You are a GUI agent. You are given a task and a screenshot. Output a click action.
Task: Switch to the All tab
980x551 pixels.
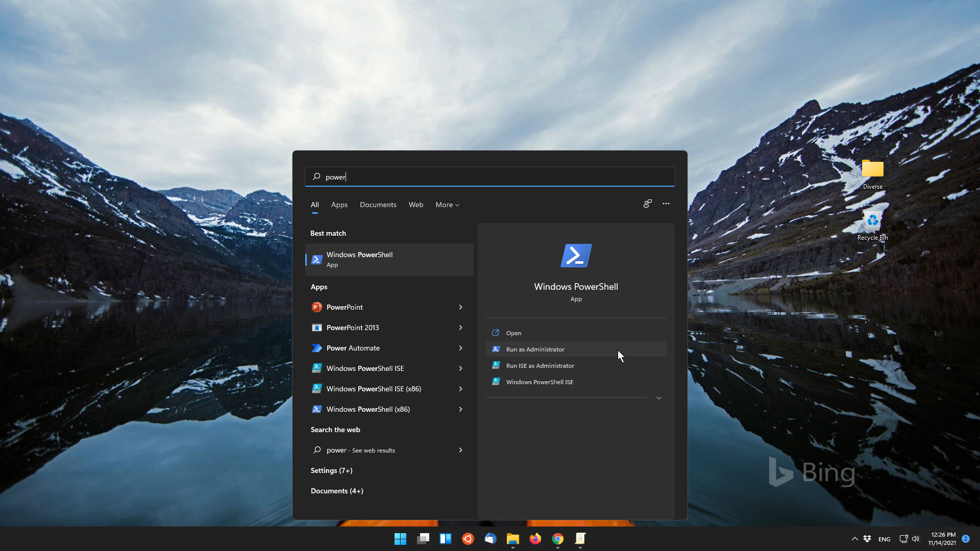pyautogui.click(x=315, y=205)
